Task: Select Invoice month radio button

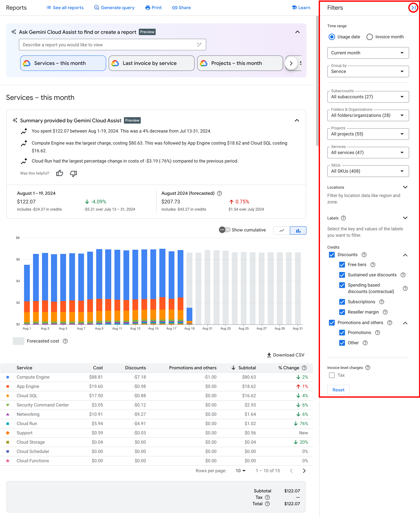Action: coord(369,36)
